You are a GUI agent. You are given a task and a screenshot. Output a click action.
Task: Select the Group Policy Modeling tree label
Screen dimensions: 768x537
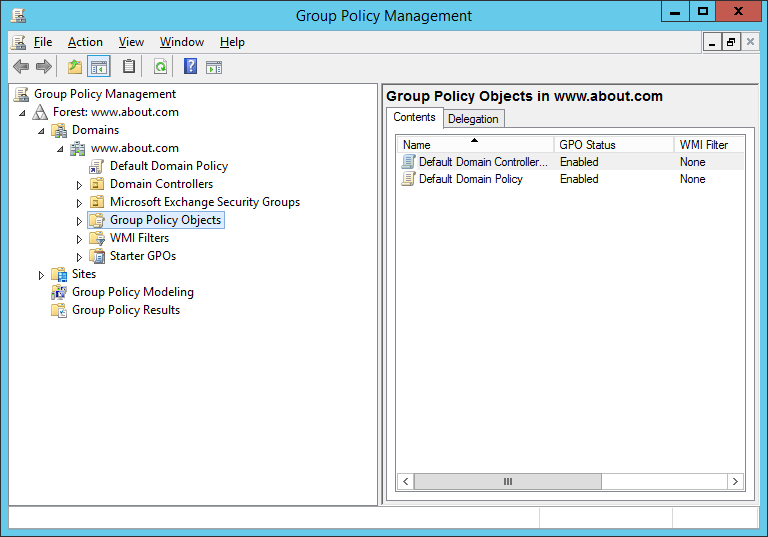133,293
